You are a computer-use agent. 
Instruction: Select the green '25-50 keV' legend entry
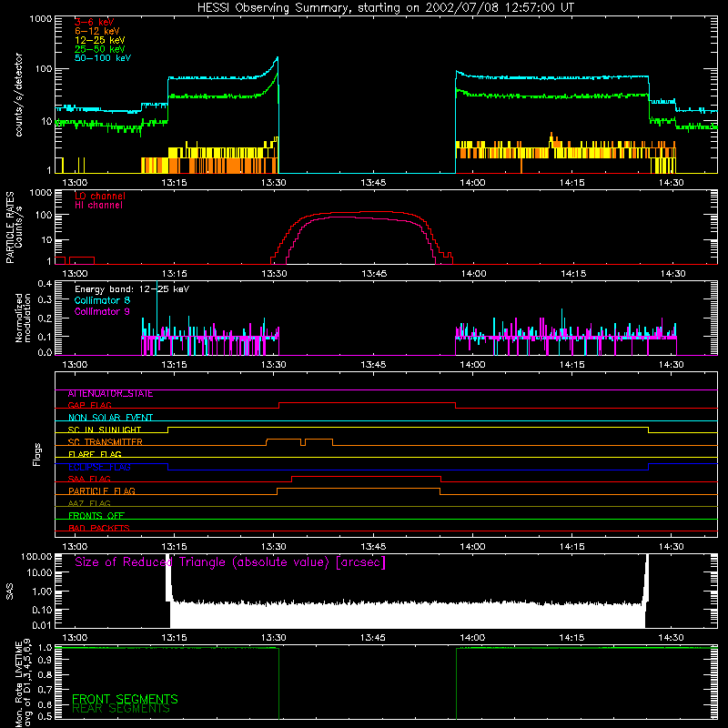click(x=100, y=49)
